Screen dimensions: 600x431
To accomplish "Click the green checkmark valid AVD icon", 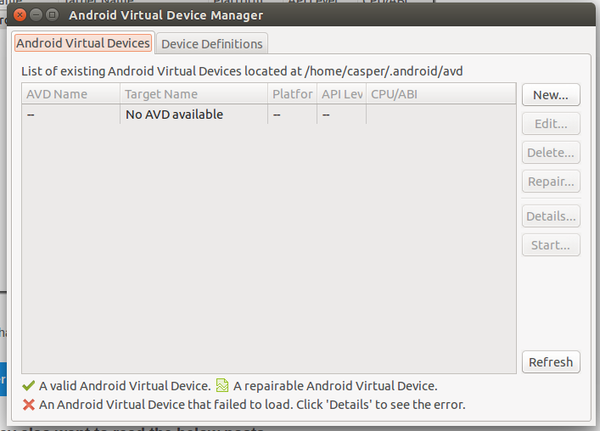I will coord(28,385).
